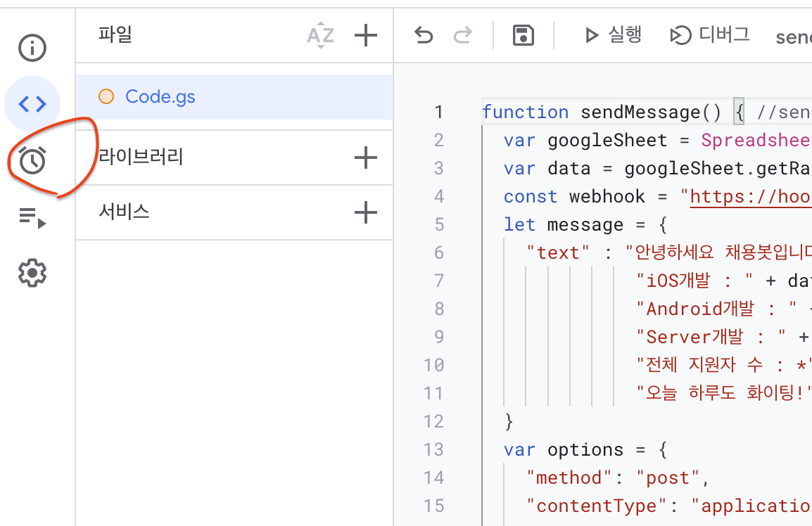Screen dimensions: 812x526
Task: Click the "contentType" key on line 15
Action: [x=597, y=506]
